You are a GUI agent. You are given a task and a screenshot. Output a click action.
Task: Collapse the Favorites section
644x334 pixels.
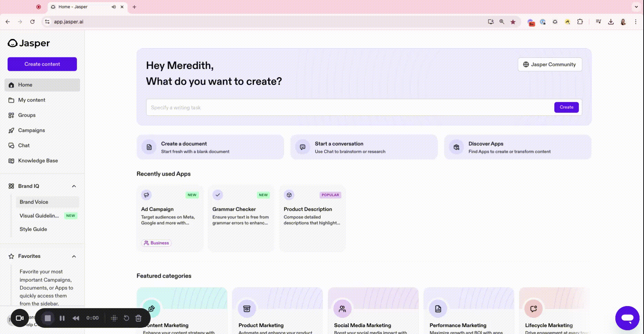[74, 256]
